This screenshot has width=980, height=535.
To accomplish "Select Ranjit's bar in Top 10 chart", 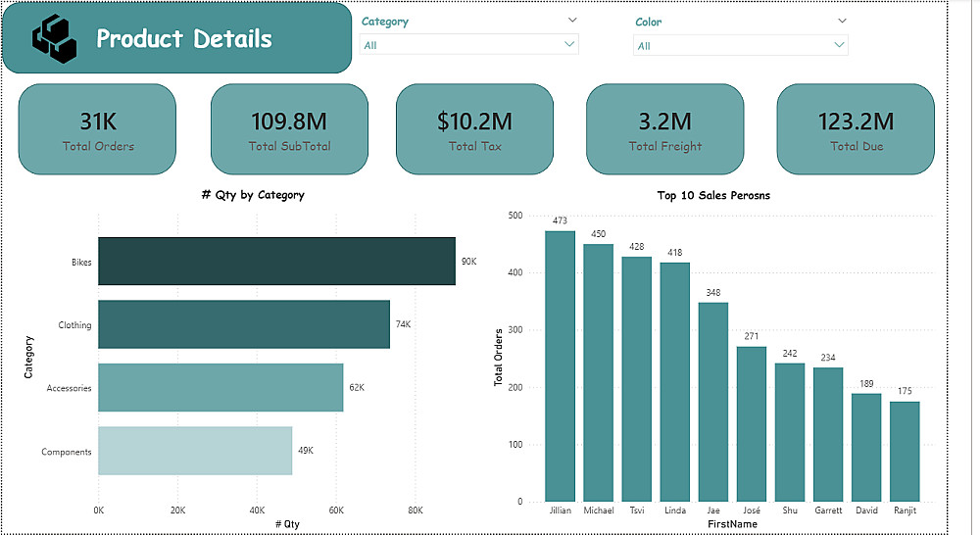I will coord(905,451).
